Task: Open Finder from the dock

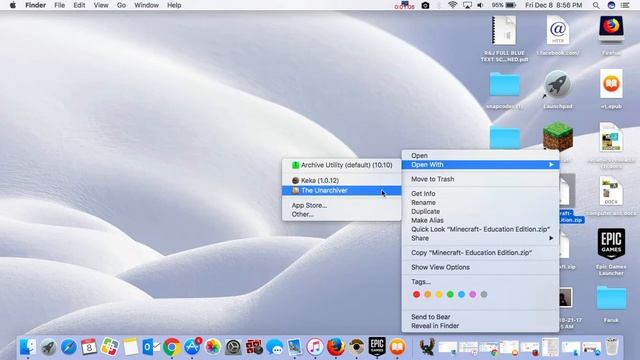Action: [28, 347]
